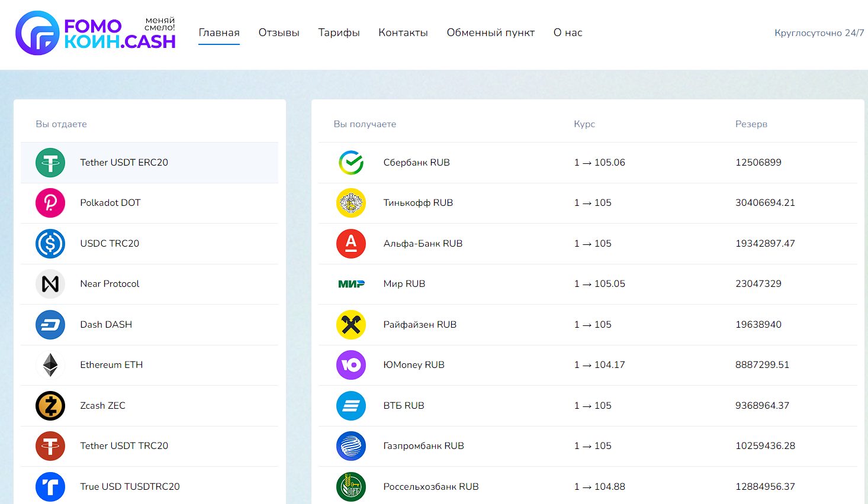
Task: Click the ЮMoney purple icon
Action: 351,365
